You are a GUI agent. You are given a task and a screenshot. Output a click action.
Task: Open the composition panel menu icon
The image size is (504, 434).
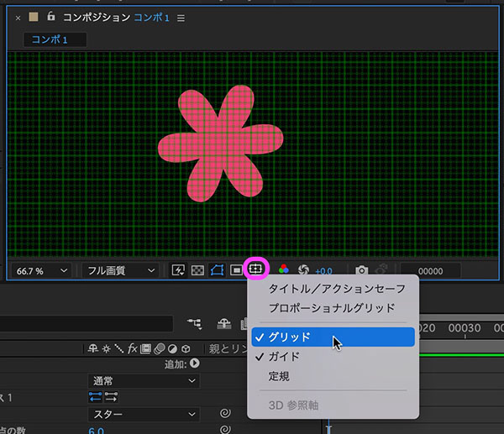pyautogui.click(x=181, y=18)
